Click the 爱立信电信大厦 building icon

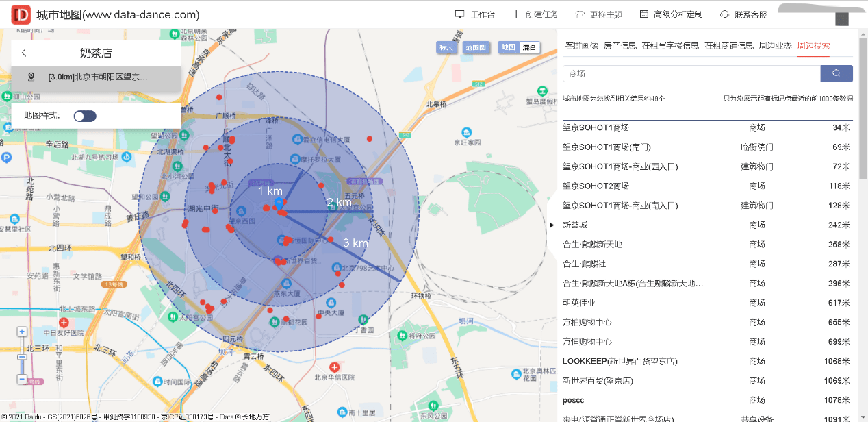[296, 139]
